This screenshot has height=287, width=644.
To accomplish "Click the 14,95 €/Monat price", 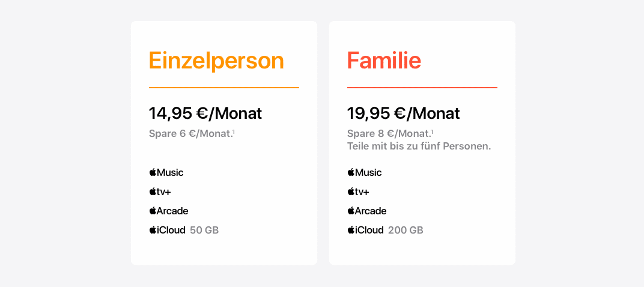I will [x=205, y=113].
